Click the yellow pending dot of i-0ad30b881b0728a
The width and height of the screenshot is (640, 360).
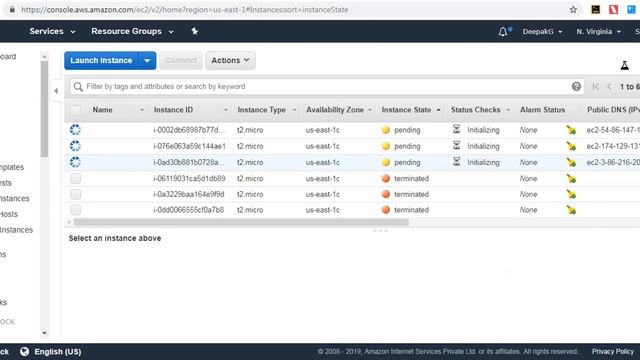pos(386,162)
